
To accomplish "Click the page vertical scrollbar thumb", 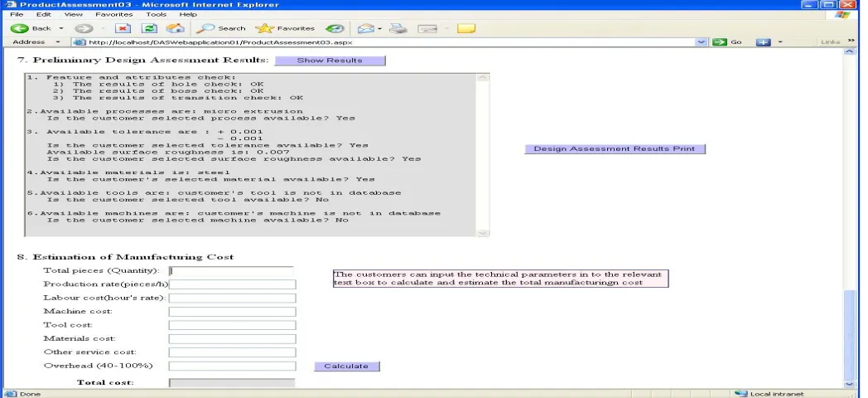I will coord(849,333).
